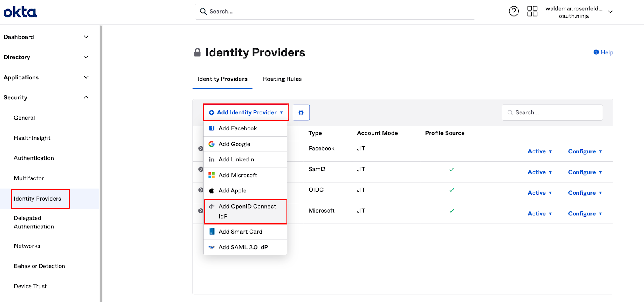Click the Google icon in the dropdown

point(211,144)
